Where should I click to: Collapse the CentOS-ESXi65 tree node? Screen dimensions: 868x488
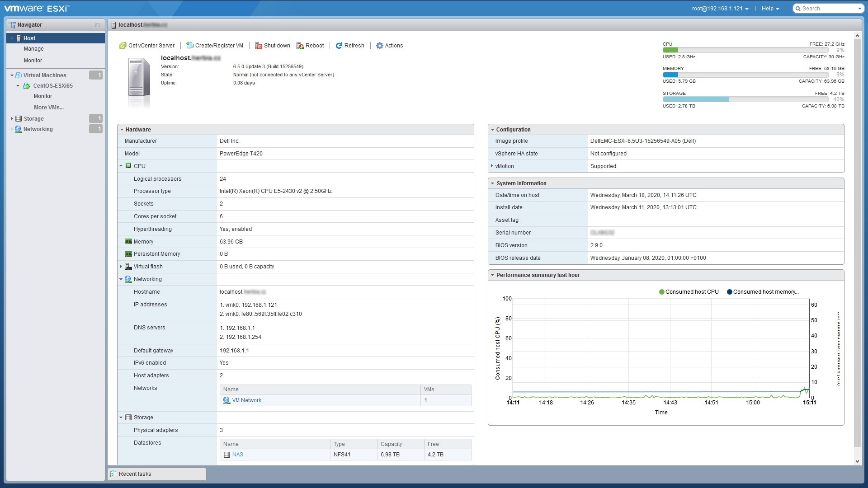[18, 86]
